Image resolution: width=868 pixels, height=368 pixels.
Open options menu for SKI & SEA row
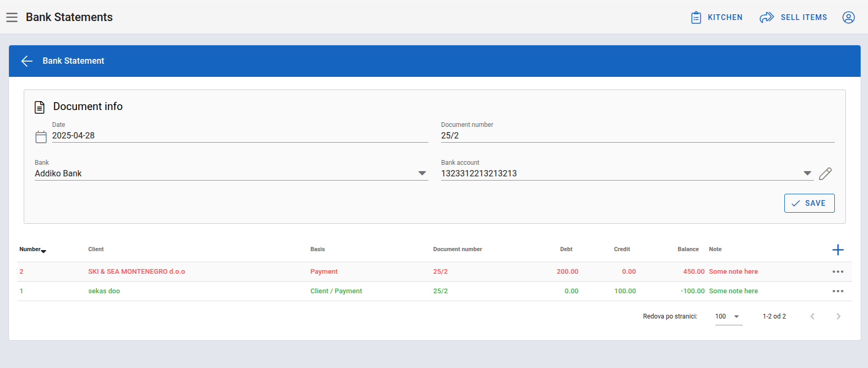[x=837, y=272]
